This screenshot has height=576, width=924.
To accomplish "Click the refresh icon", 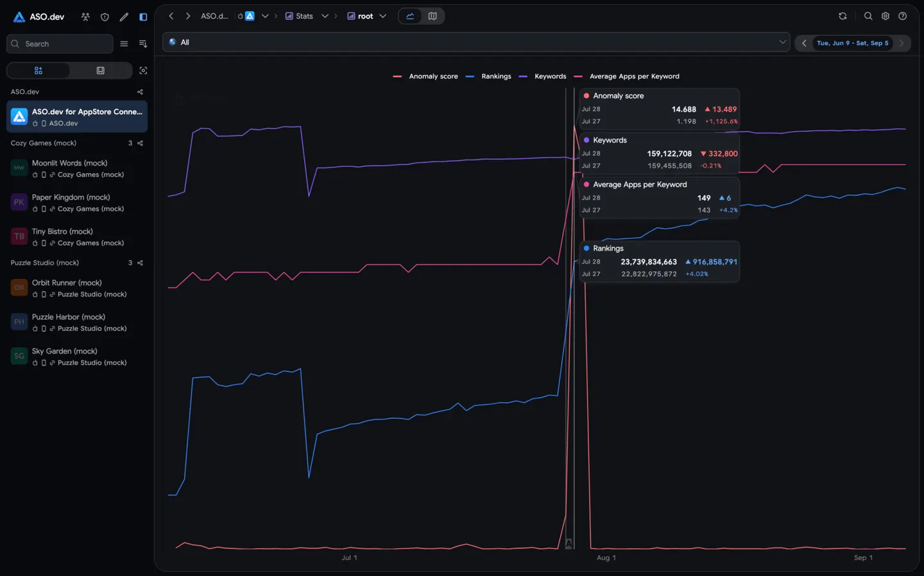I will click(x=843, y=16).
